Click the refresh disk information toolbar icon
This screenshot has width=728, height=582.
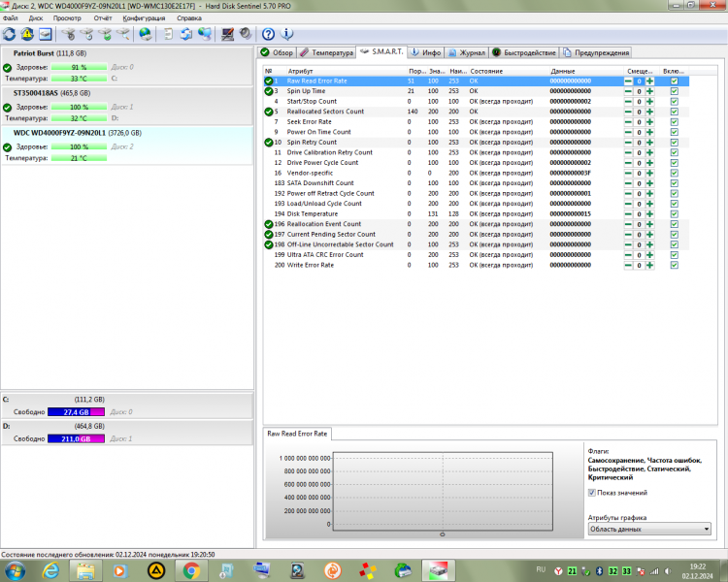(10, 34)
